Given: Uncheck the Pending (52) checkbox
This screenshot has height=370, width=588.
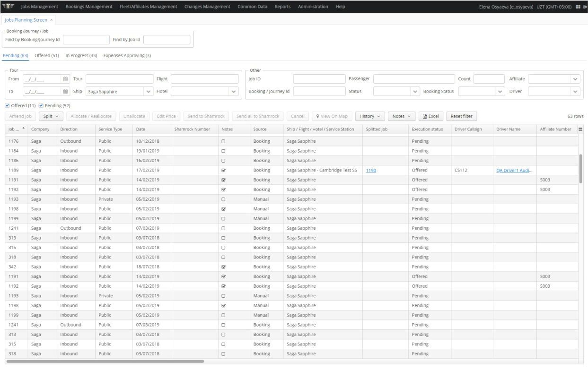Looking at the screenshot, I should coord(41,106).
